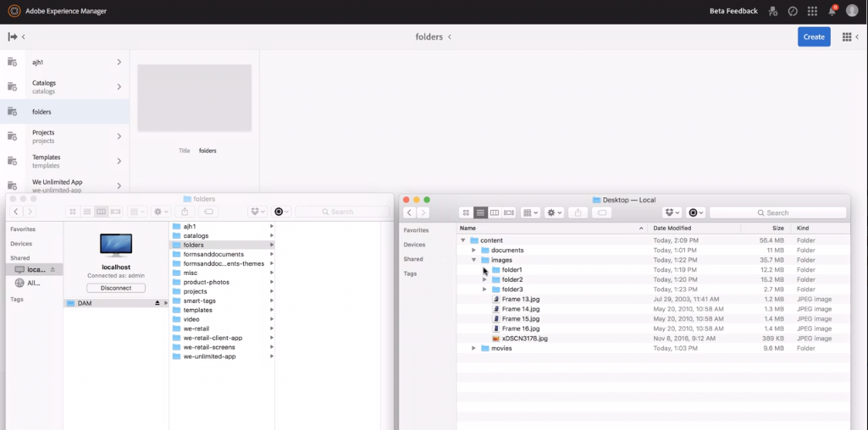Viewport: 868px width, 430px height.
Task: Click the blue Create button in AEM
Action: tap(814, 37)
